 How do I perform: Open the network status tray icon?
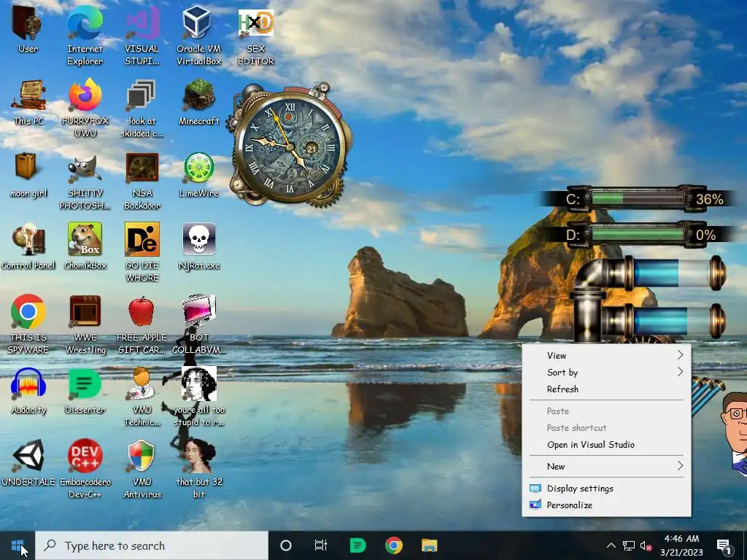[x=628, y=545]
